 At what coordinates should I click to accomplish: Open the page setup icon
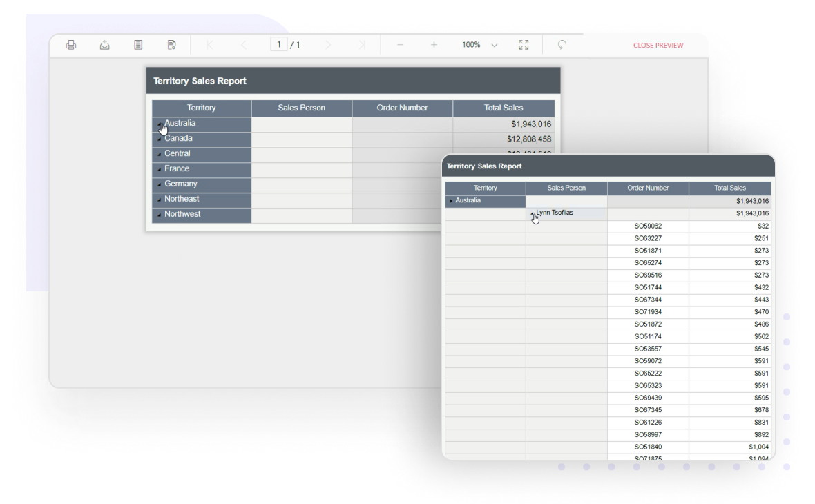[x=171, y=45]
